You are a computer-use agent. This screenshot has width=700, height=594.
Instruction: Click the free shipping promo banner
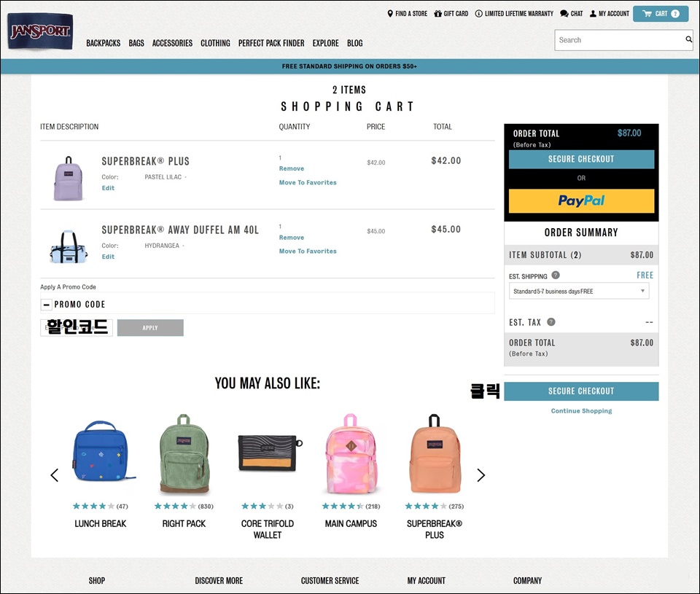point(349,66)
